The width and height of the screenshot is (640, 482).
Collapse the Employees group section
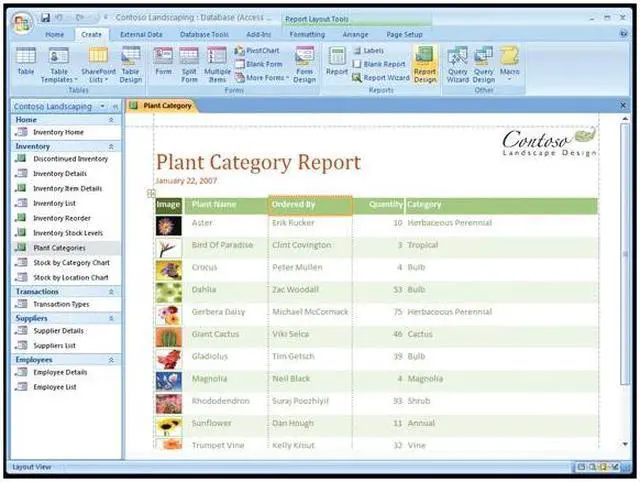111,359
